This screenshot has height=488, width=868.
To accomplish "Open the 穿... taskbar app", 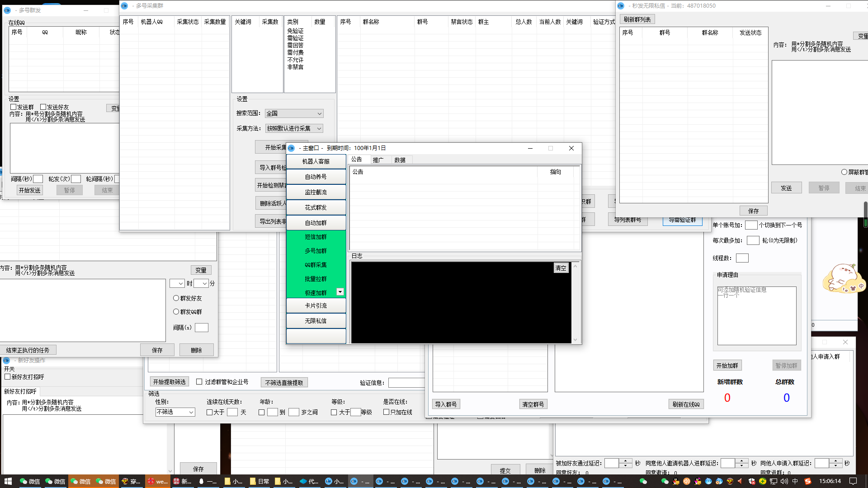I will tap(132, 481).
